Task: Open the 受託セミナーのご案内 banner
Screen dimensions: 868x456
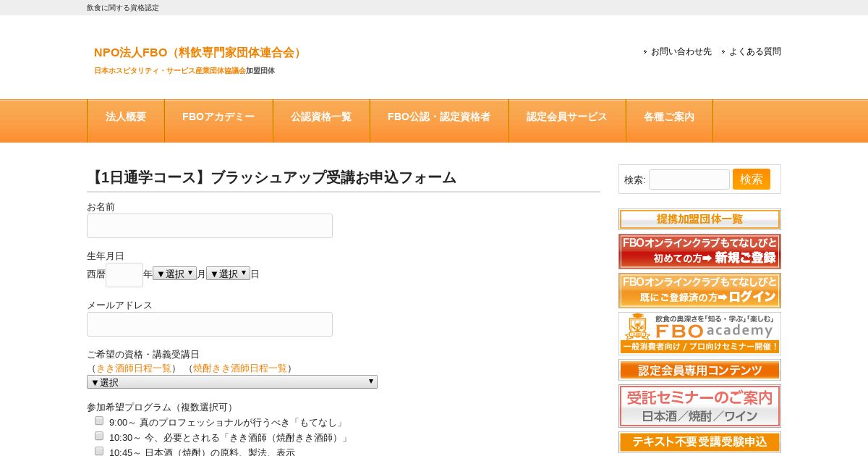Action: pyautogui.click(x=699, y=406)
